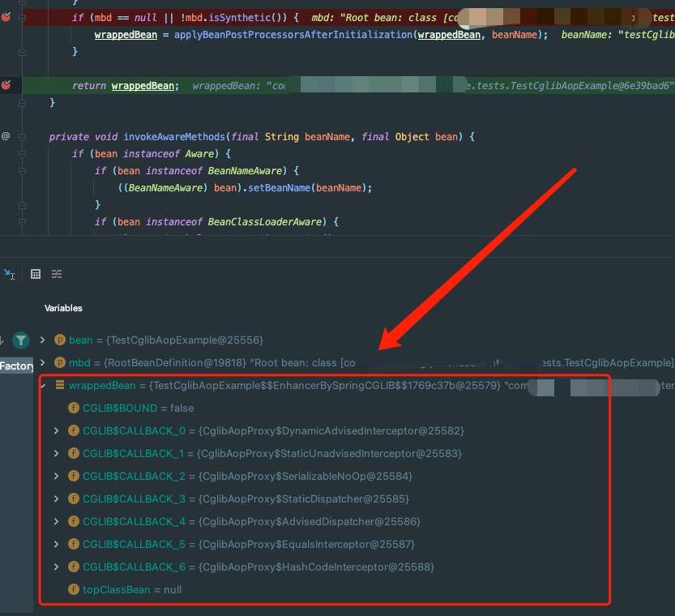675x616 pixels.
Task: Click field icon of topClassBean
Action: [74, 589]
